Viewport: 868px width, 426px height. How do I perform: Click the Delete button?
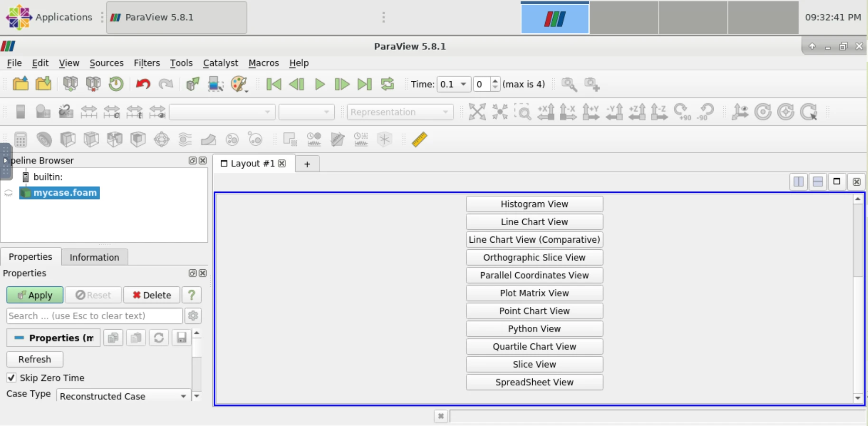pos(151,295)
